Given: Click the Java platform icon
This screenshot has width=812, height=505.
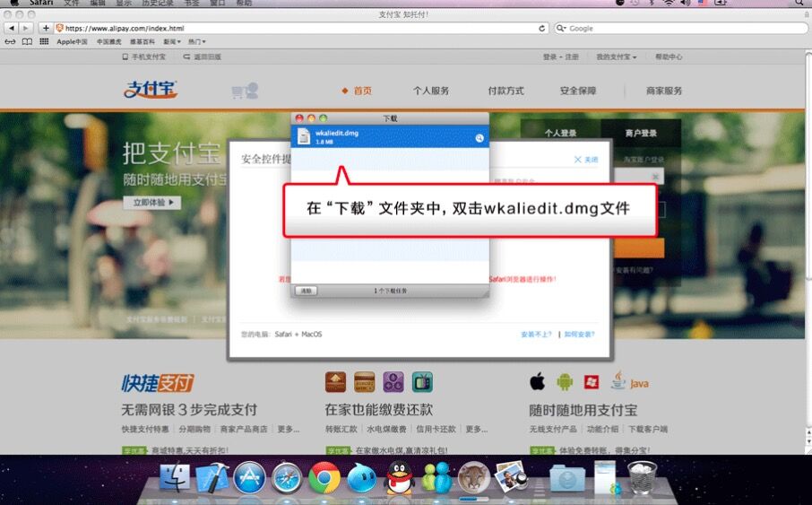Looking at the screenshot, I should point(629,381).
